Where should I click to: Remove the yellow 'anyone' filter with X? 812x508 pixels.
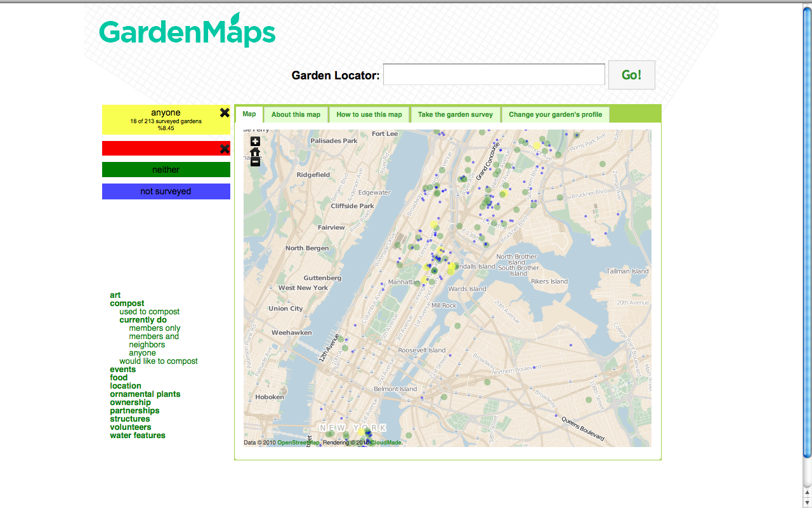(225, 113)
